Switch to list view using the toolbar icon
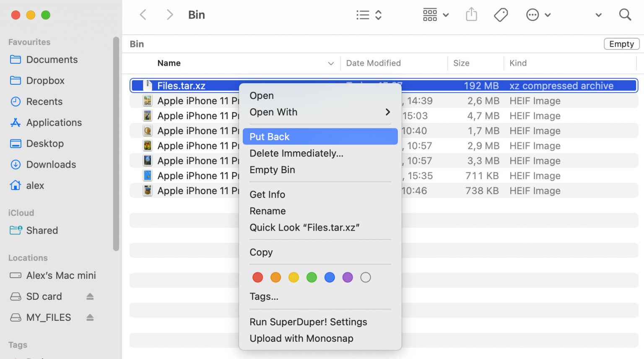Viewport: 644px width, 359px height. click(x=363, y=14)
